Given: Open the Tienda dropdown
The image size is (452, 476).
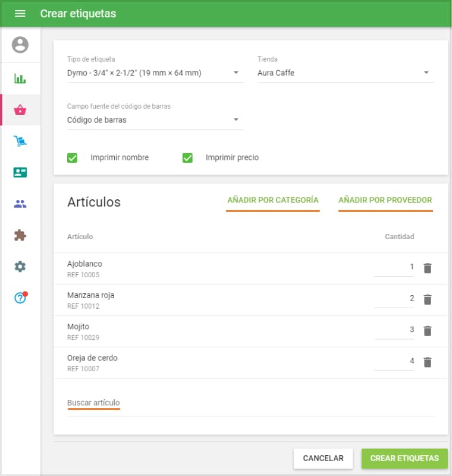Looking at the screenshot, I should (345, 73).
